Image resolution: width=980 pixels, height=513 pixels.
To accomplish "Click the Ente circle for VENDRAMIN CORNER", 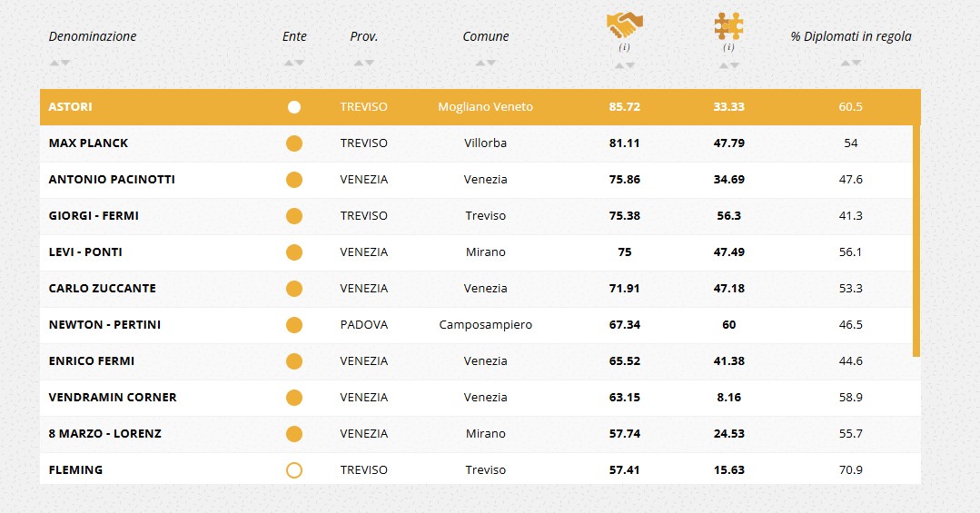I will pos(294,398).
